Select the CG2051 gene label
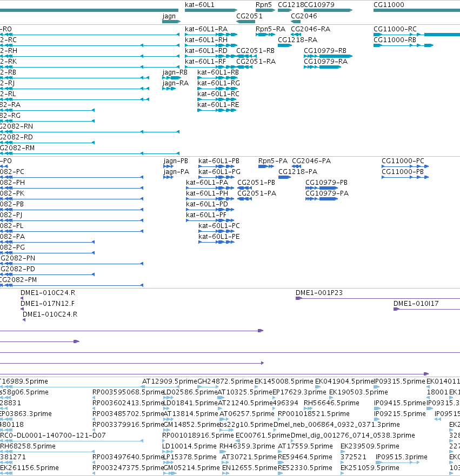The width and height of the screenshot is (460, 476). 249,16
